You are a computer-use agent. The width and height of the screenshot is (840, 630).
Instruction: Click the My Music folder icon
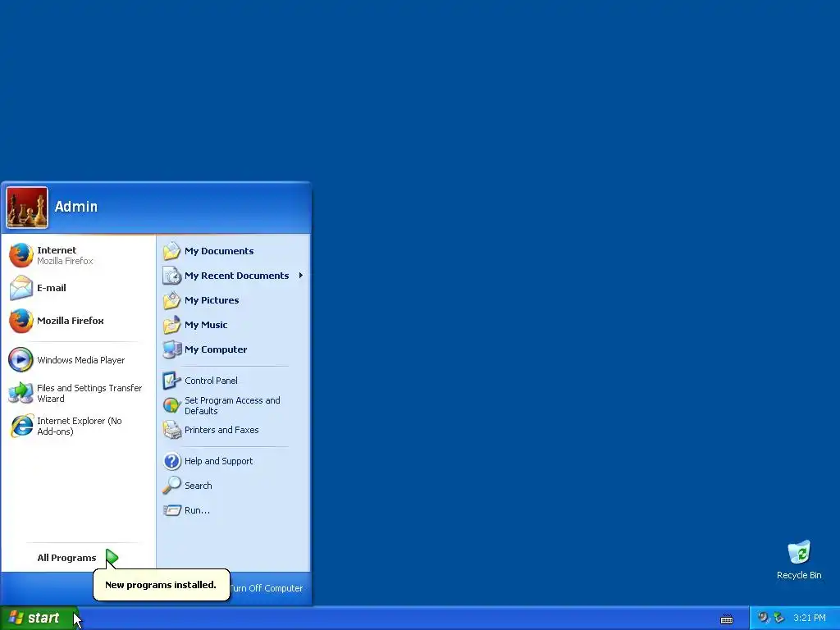point(171,325)
